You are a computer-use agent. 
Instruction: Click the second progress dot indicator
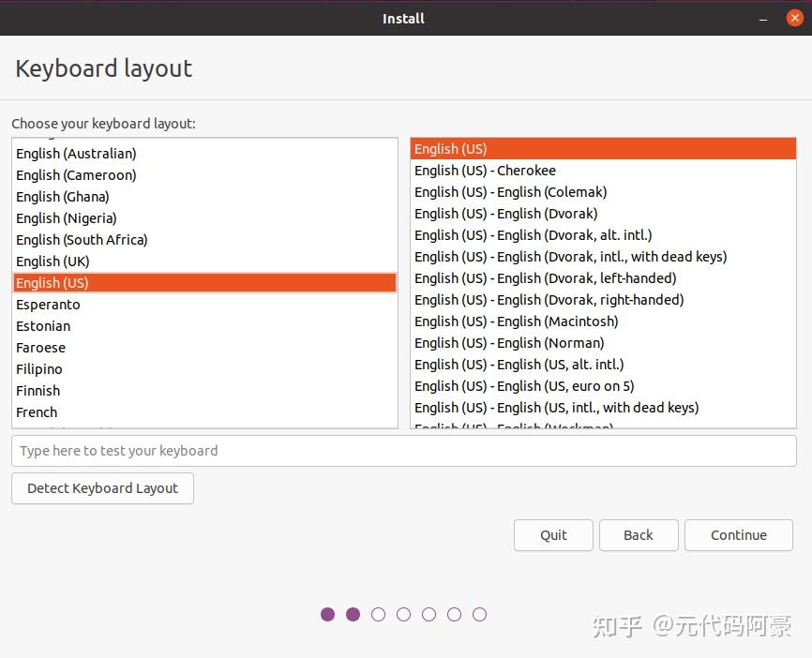tap(353, 614)
